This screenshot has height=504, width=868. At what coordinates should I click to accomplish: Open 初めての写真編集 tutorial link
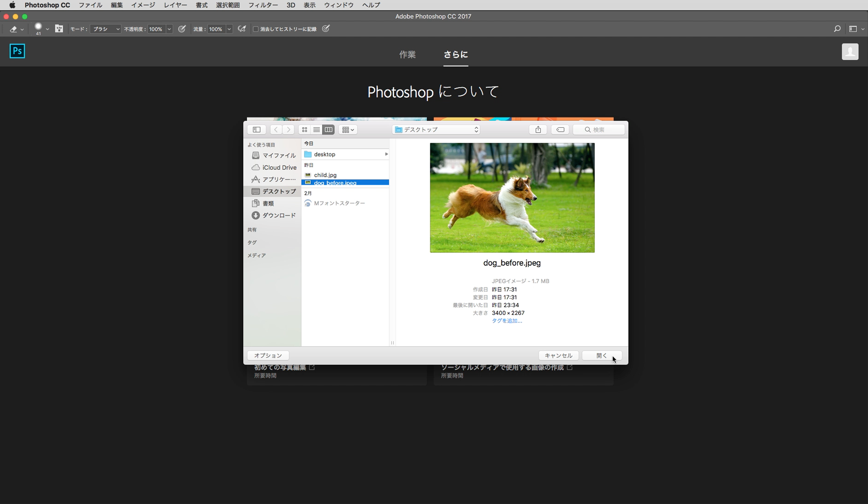click(x=285, y=368)
